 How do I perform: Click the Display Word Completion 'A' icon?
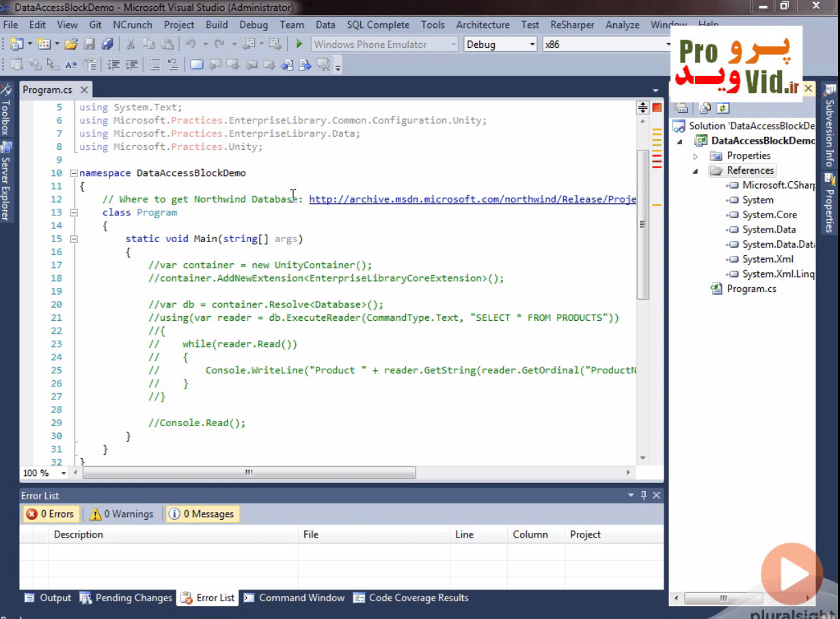[70, 65]
